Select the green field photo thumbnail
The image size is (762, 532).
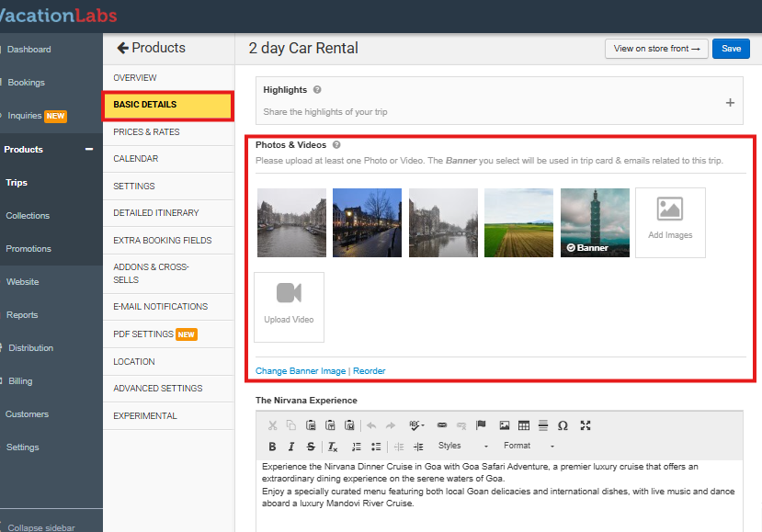pos(518,222)
